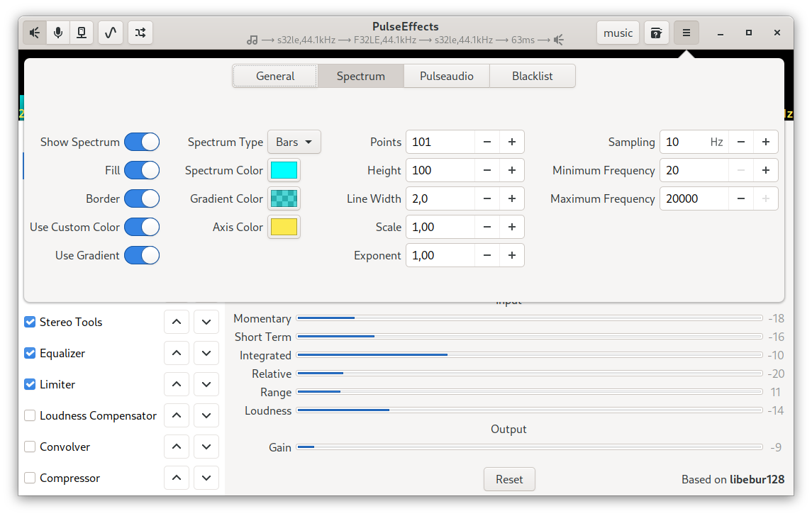Open the hamburger settings menu
Viewport: 812px width, 516px height.
[x=686, y=33]
